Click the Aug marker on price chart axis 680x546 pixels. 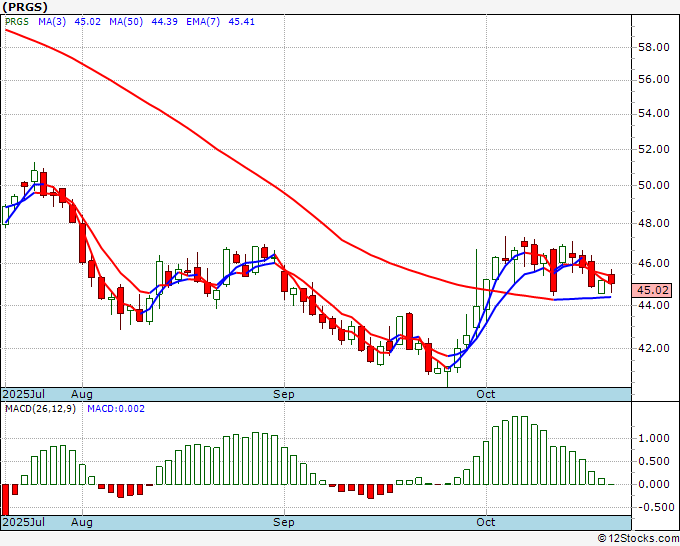point(82,394)
